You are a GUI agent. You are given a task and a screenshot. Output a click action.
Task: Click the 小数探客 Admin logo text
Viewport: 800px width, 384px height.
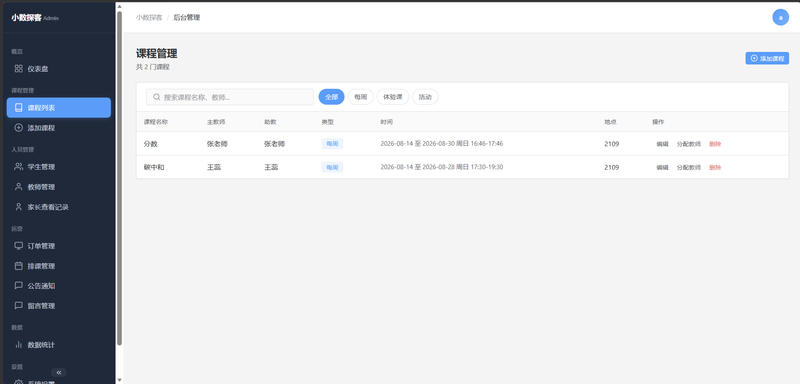point(35,18)
